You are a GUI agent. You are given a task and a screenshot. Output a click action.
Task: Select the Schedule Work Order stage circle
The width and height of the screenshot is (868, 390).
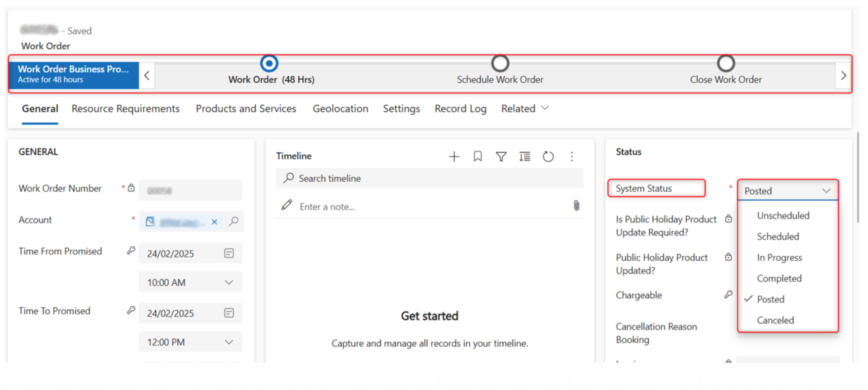[x=500, y=63]
